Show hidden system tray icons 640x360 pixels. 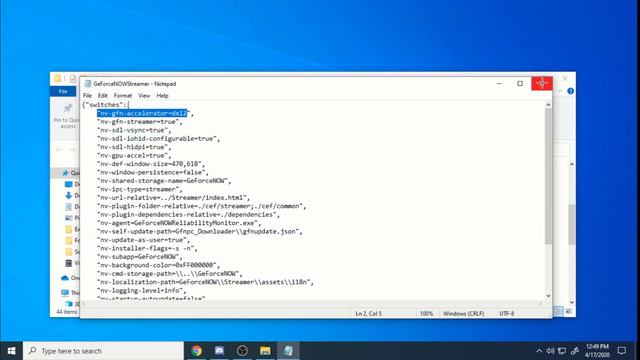pos(539,351)
